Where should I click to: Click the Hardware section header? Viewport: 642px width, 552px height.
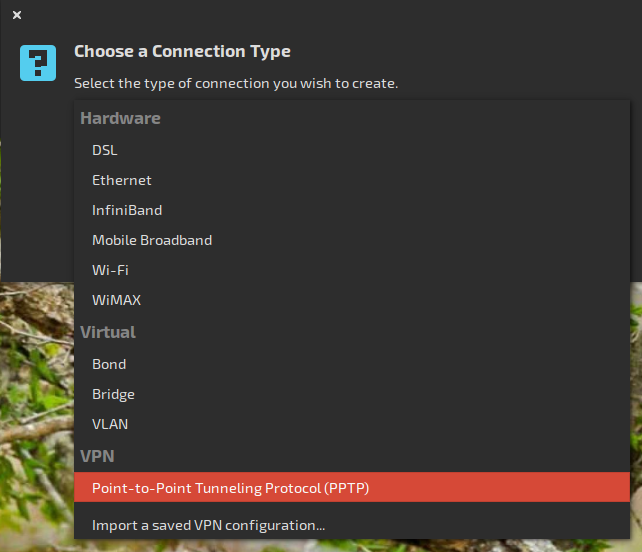[120, 118]
